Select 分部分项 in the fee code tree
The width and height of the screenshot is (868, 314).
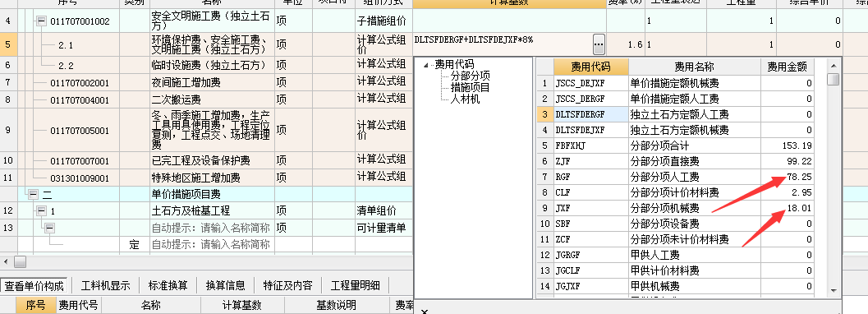coord(470,76)
